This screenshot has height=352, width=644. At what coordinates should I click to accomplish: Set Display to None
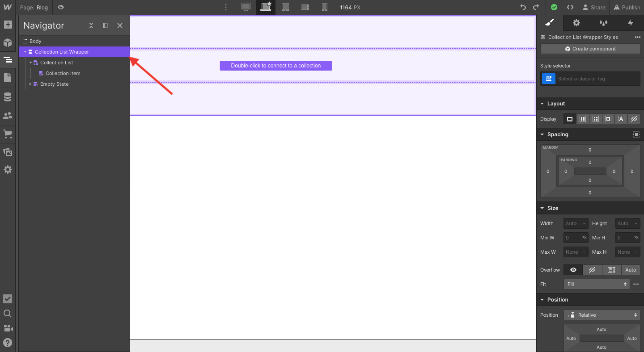[634, 119]
